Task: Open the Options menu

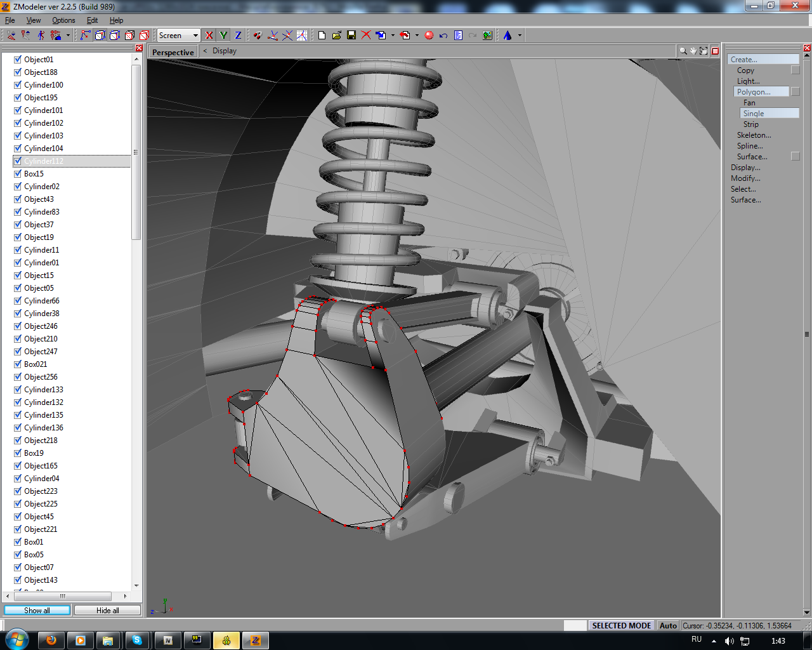Action: coord(63,20)
